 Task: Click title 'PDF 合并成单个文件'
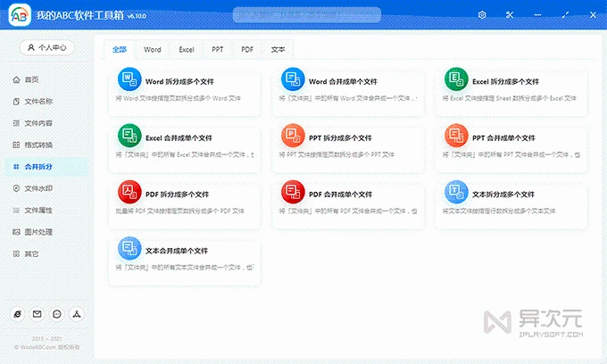point(341,194)
